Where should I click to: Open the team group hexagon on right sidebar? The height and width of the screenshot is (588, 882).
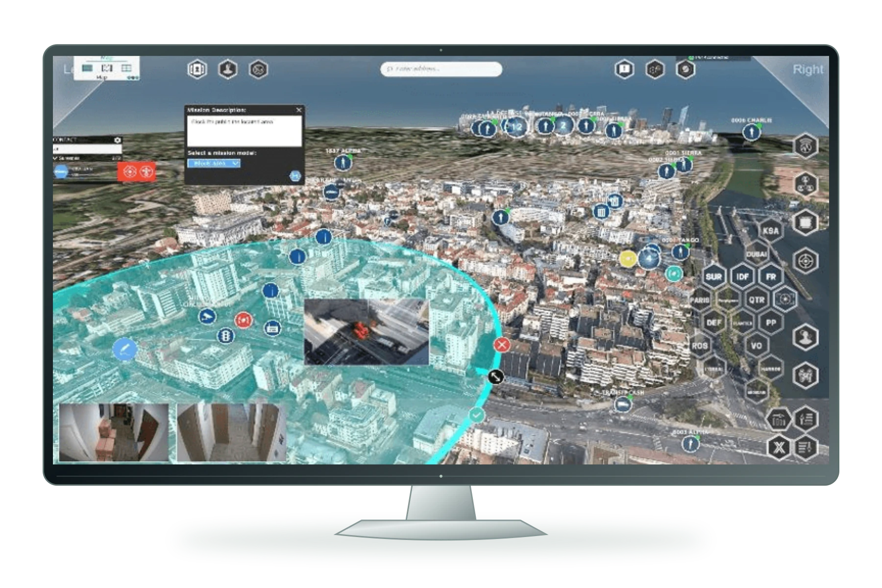pyautogui.click(x=806, y=375)
